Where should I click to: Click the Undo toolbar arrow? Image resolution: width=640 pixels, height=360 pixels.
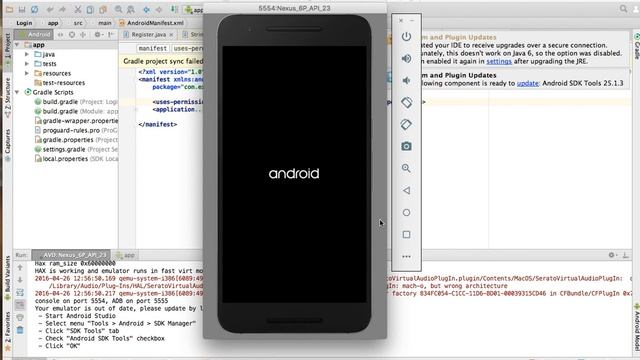point(50,9)
